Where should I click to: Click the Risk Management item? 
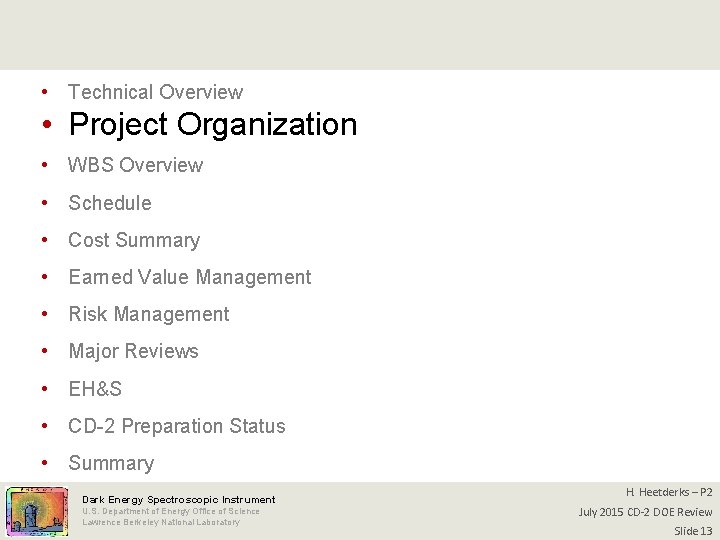149,314
